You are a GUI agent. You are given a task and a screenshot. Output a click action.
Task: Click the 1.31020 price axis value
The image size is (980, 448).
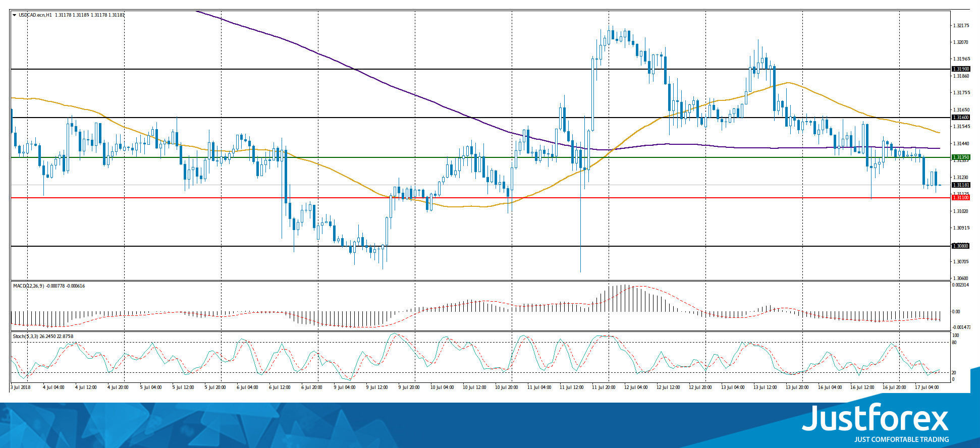coord(961,211)
